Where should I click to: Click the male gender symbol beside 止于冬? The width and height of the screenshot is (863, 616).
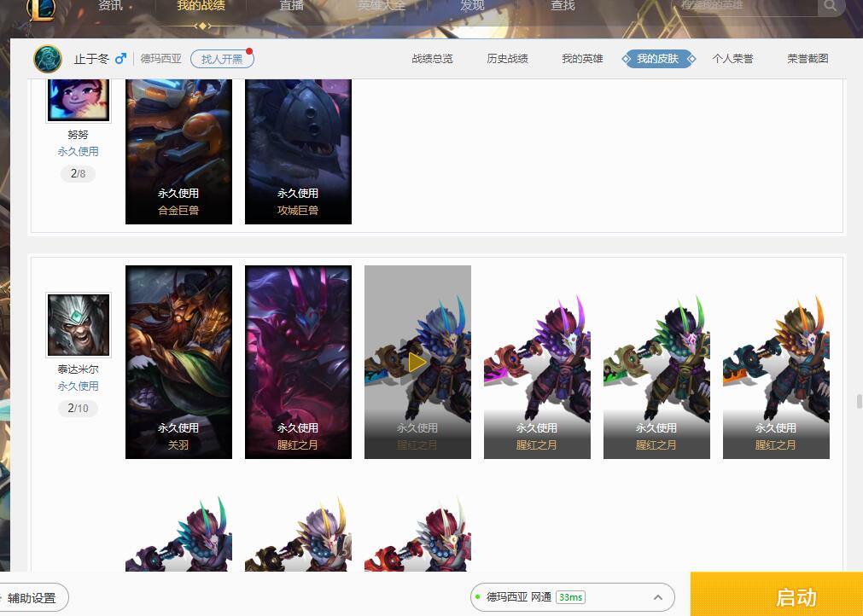(x=120, y=58)
